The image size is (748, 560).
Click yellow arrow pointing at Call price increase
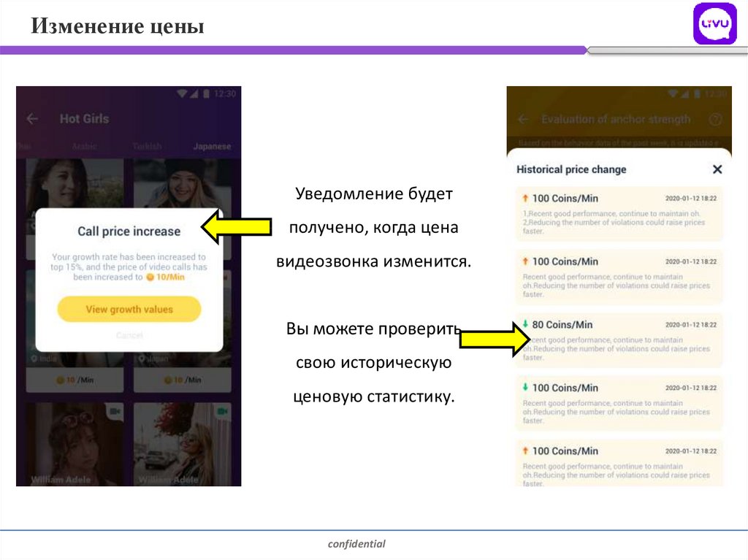tap(236, 228)
